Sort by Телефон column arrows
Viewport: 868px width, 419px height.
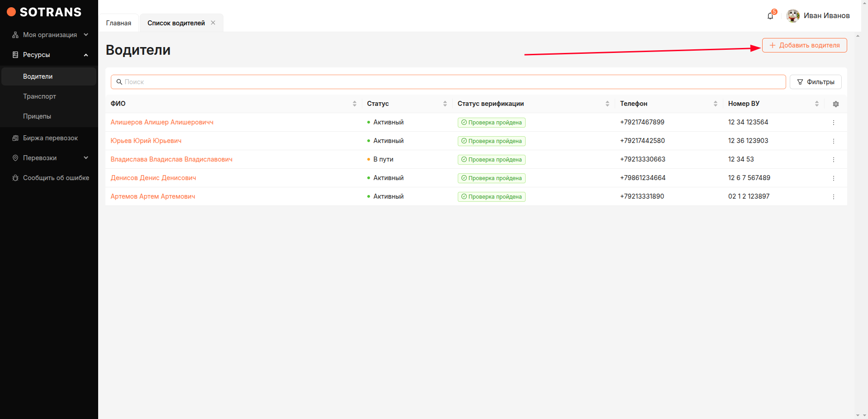coord(715,104)
